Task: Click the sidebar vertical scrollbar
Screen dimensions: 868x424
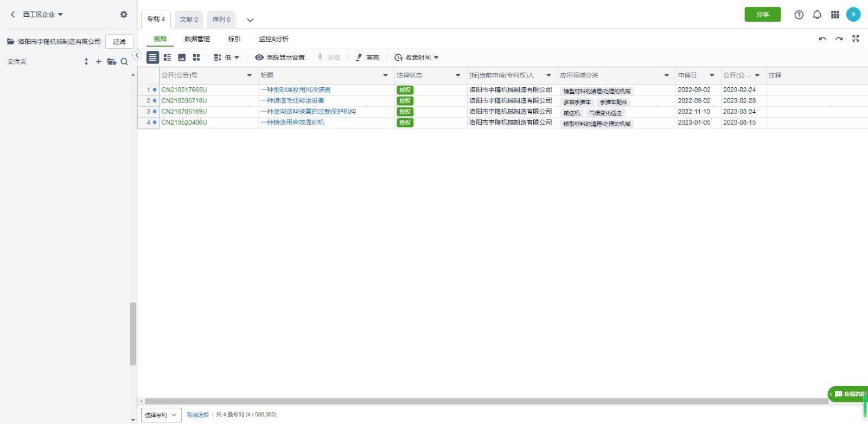Action: click(133, 334)
